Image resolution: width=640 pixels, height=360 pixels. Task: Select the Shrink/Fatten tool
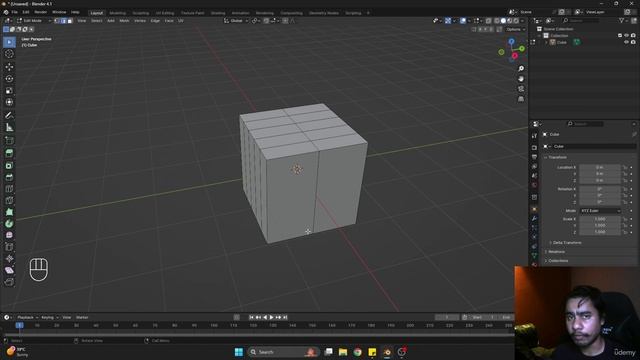click(x=9, y=258)
